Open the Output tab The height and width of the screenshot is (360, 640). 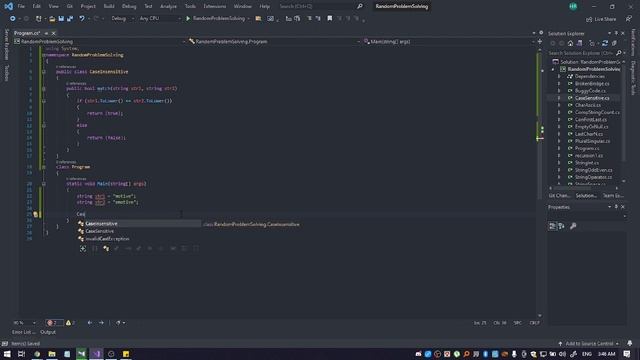pos(48,332)
